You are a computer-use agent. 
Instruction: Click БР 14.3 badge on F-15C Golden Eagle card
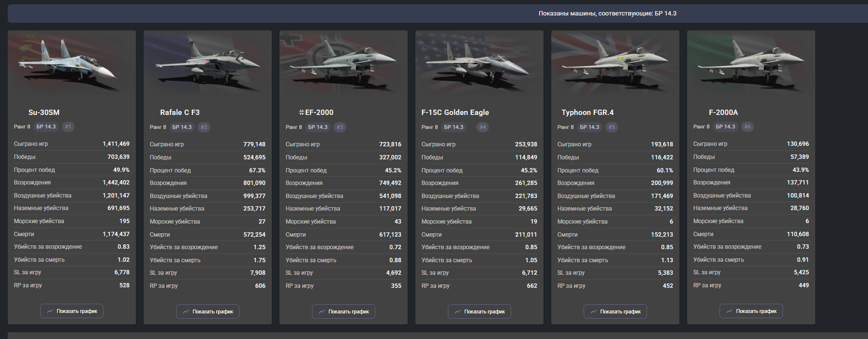[454, 127]
